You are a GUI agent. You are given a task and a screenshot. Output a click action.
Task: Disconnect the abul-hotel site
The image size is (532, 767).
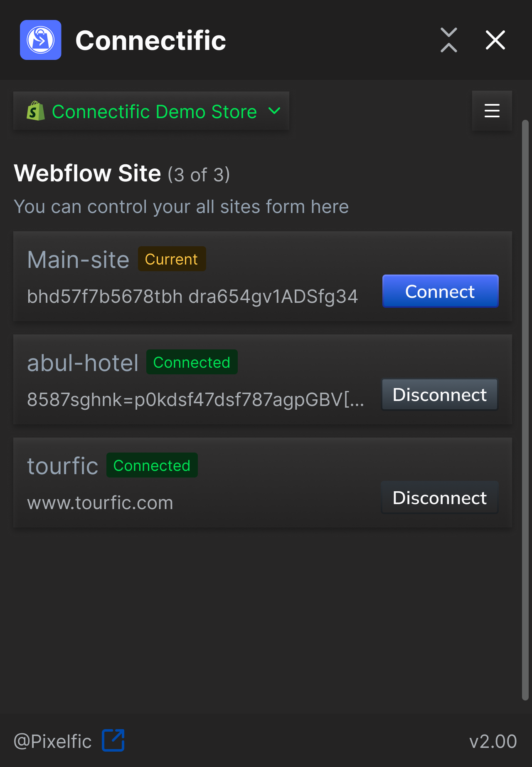pos(440,394)
